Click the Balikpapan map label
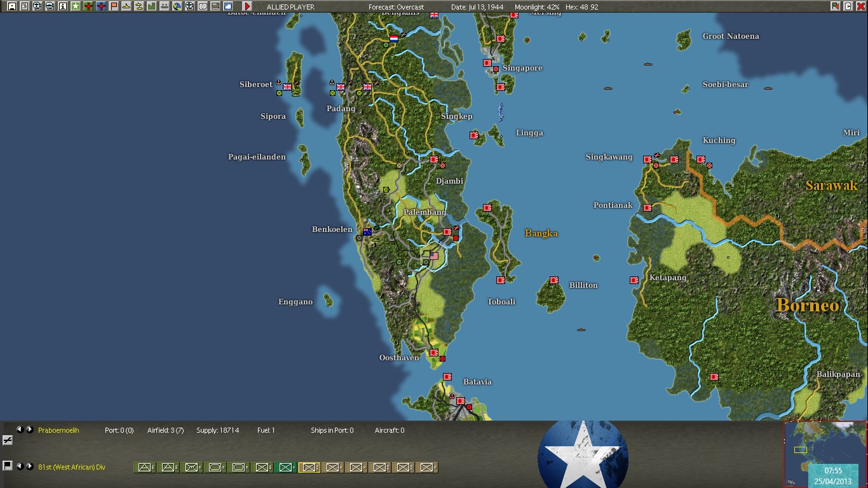 (838, 374)
